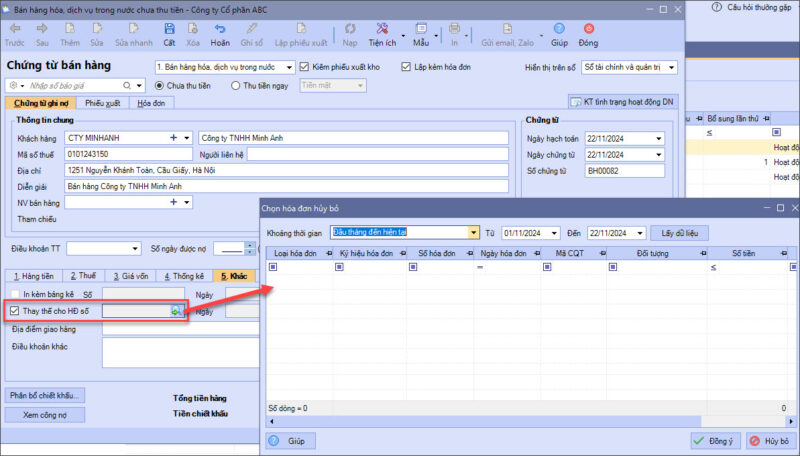Expand the Khoảng thời gian dropdown
The height and width of the screenshot is (456, 800).
click(474, 232)
